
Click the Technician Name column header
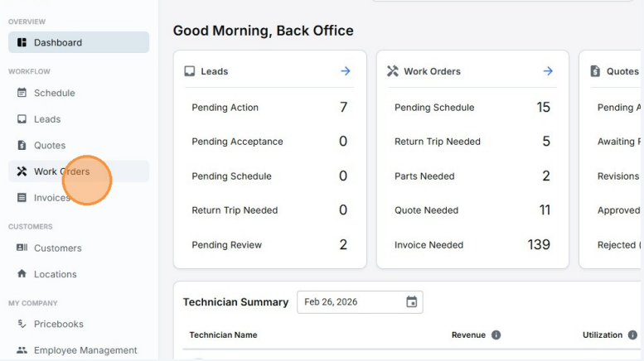[x=223, y=335]
